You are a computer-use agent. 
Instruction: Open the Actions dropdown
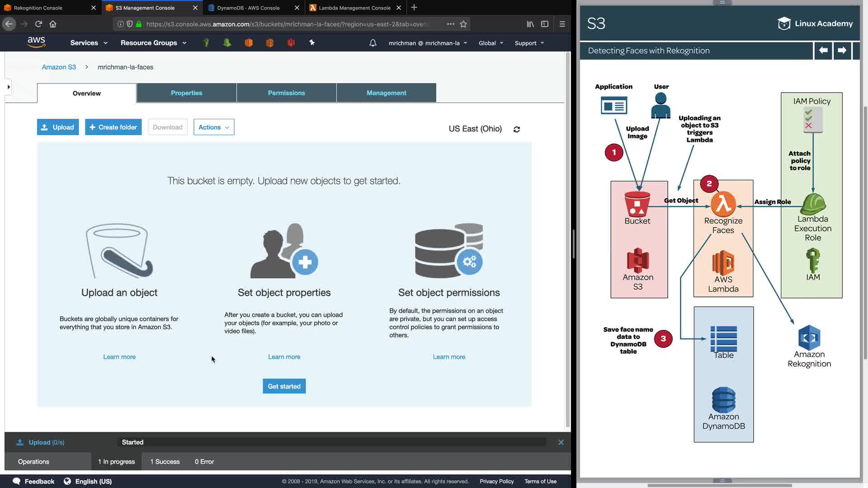(x=213, y=127)
